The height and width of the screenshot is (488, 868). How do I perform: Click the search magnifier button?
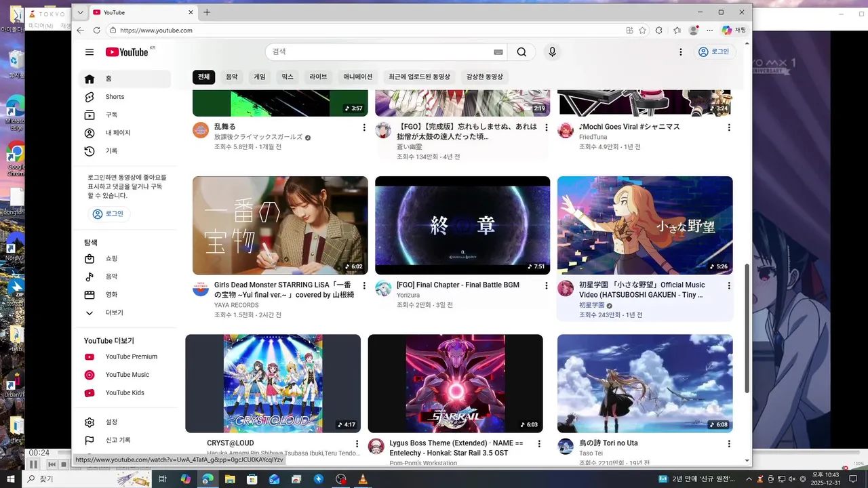521,52
